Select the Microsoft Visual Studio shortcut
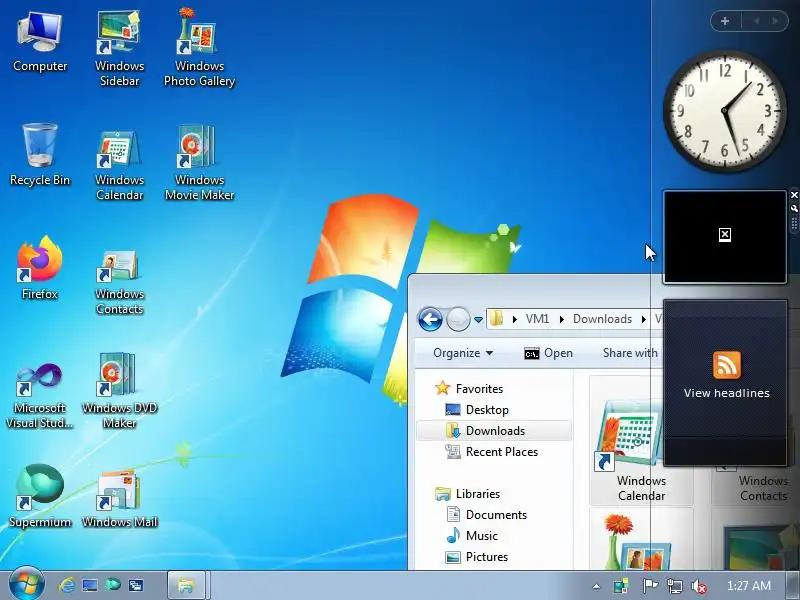The image size is (800, 600). coord(40,395)
